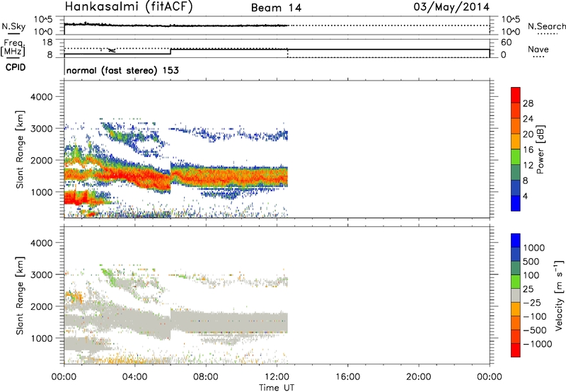The height and width of the screenshot is (392, 566).
Task: Click "Slant Range [km]" label of the velocity panel
Action: coord(20,295)
